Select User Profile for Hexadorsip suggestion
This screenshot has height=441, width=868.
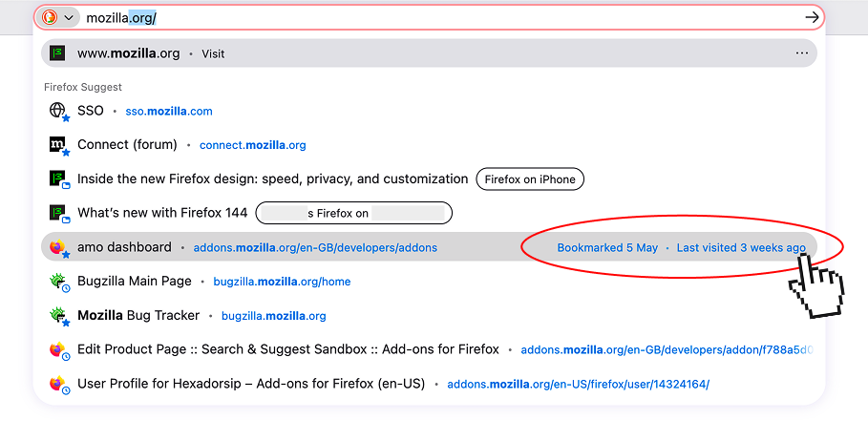click(x=251, y=384)
